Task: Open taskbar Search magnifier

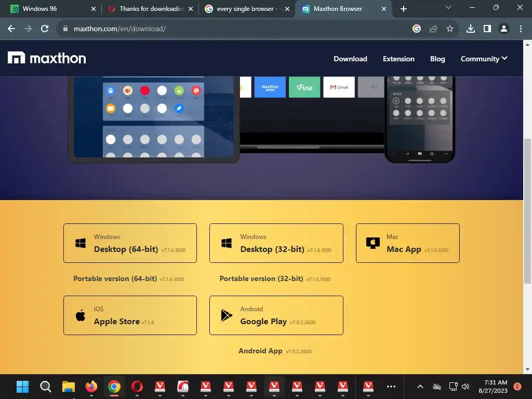Action: (46, 387)
